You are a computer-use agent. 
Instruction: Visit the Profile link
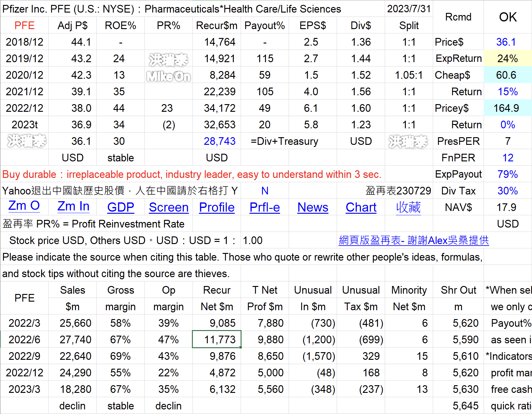click(217, 208)
